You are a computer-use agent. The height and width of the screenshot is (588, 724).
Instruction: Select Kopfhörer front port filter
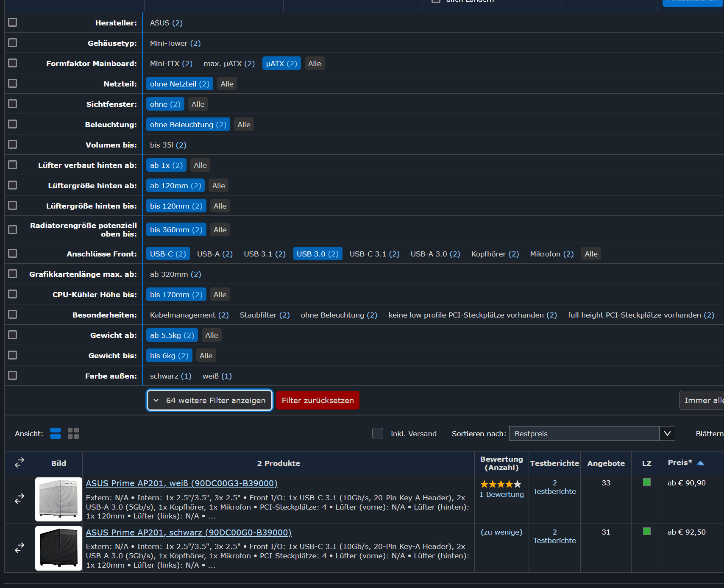point(495,254)
